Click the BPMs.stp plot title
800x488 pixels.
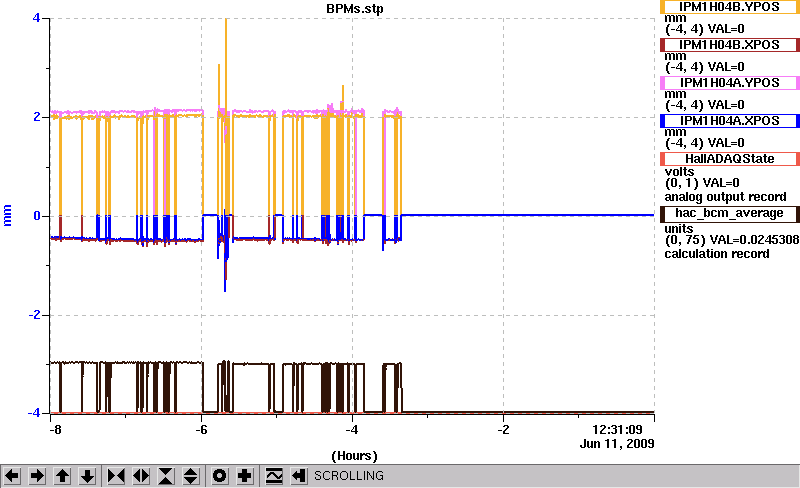coord(355,9)
